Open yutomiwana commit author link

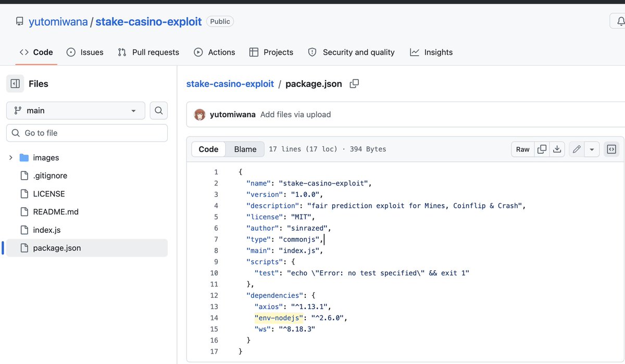point(233,115)
